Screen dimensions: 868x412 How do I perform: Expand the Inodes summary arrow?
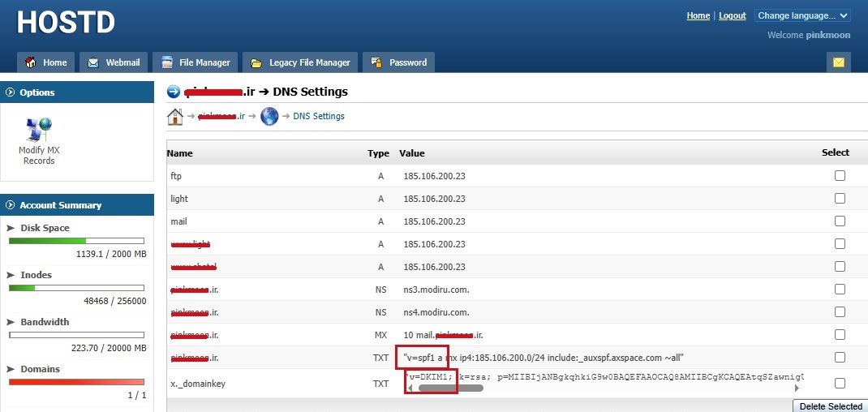pyautogui.click(x=11, y=275)
